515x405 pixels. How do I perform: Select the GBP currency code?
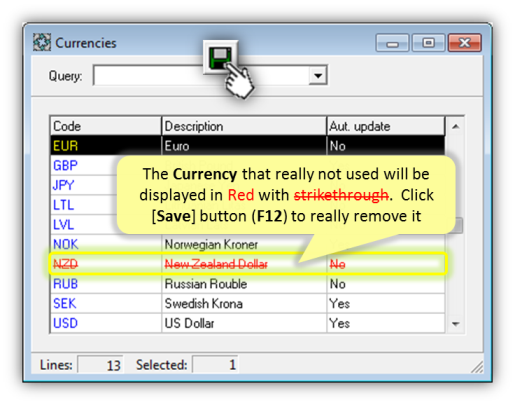(65, 165)
